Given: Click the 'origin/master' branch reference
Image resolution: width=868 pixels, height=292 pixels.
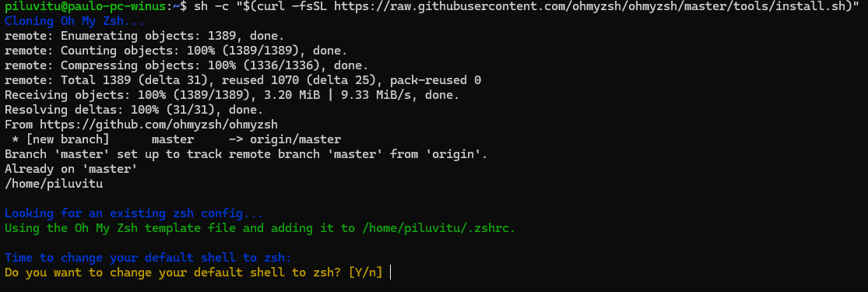Looking at the screenshot, I should 295,139.
